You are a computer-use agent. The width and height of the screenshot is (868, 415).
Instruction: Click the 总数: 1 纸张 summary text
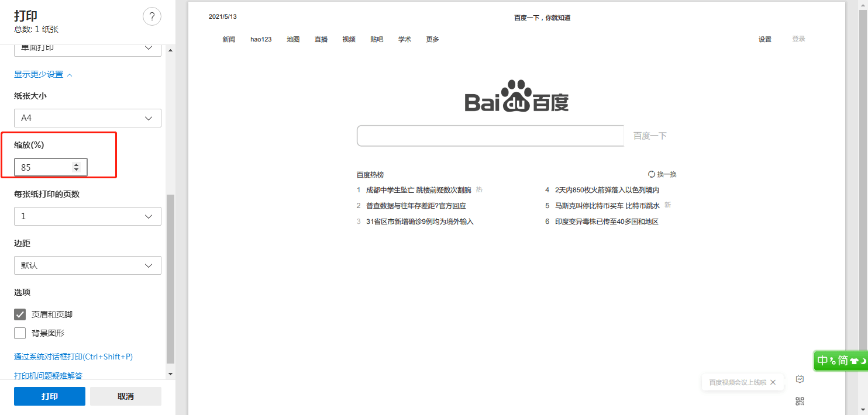[36, 29]
